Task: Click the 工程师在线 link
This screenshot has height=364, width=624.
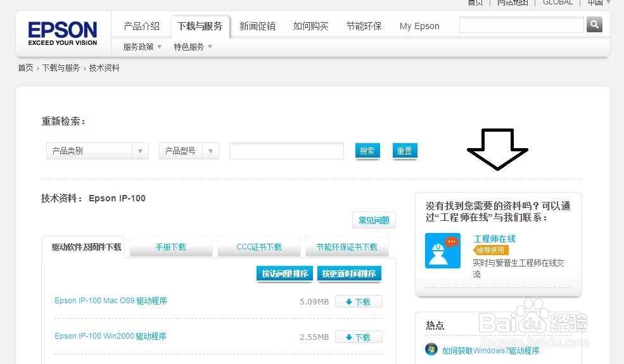Action: (x=494, y=239)
